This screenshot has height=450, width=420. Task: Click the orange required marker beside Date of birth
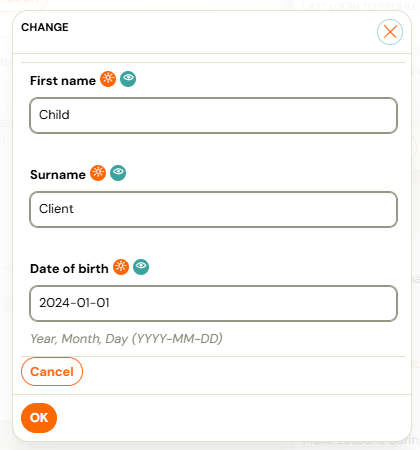[x=121, y=267]
